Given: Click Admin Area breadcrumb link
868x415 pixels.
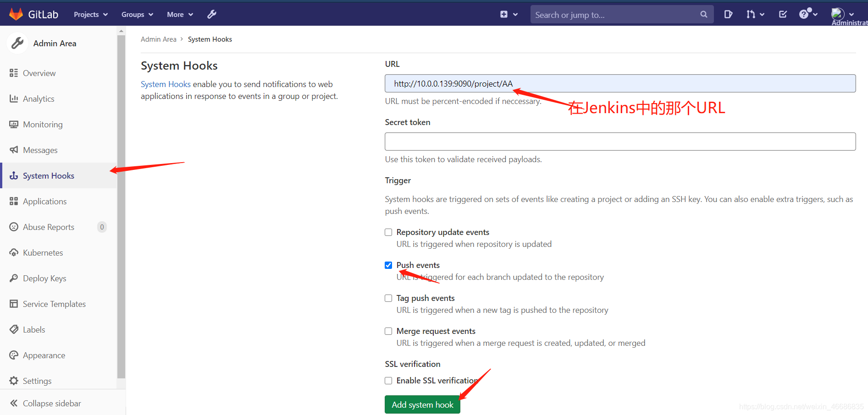Looking at the screenshot, I should pos(159,39).
